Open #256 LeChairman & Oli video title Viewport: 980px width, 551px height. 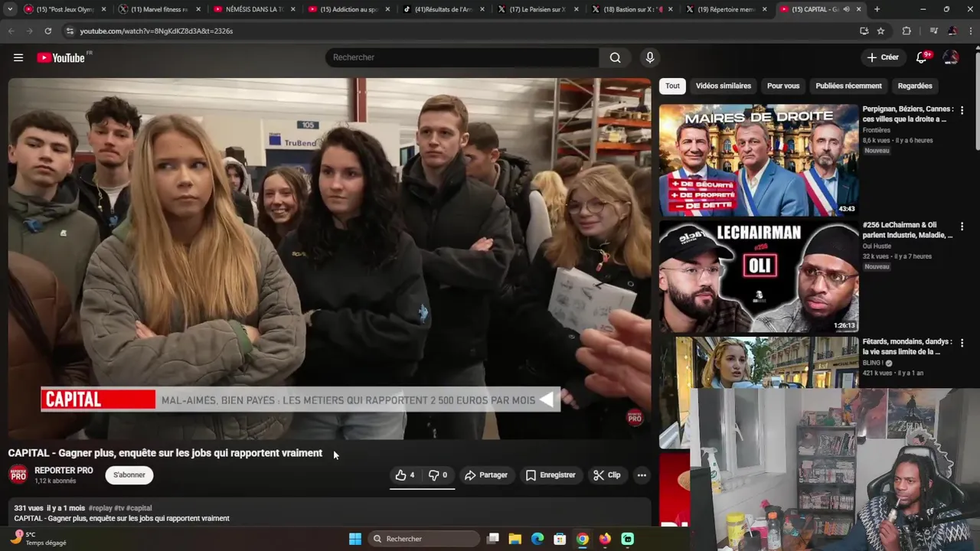tap(908, 230)
